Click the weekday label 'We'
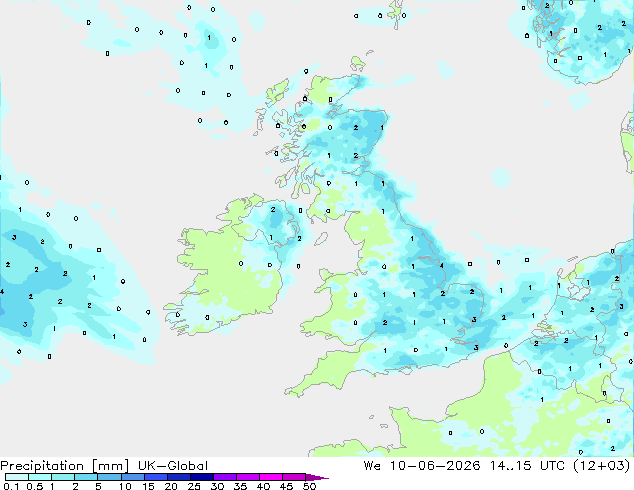The width and height of the screenshot is (634, 490). (x=372, y=466)
